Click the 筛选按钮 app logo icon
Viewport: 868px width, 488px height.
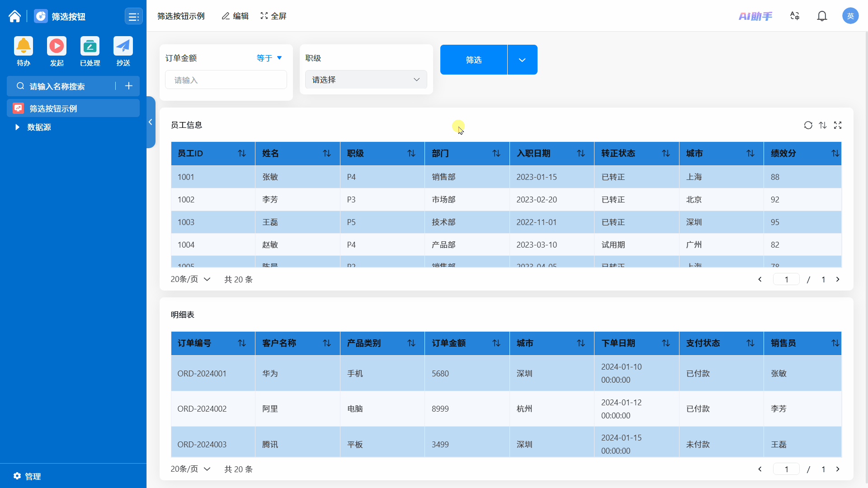pyautogui.click(x=41, y=16)
